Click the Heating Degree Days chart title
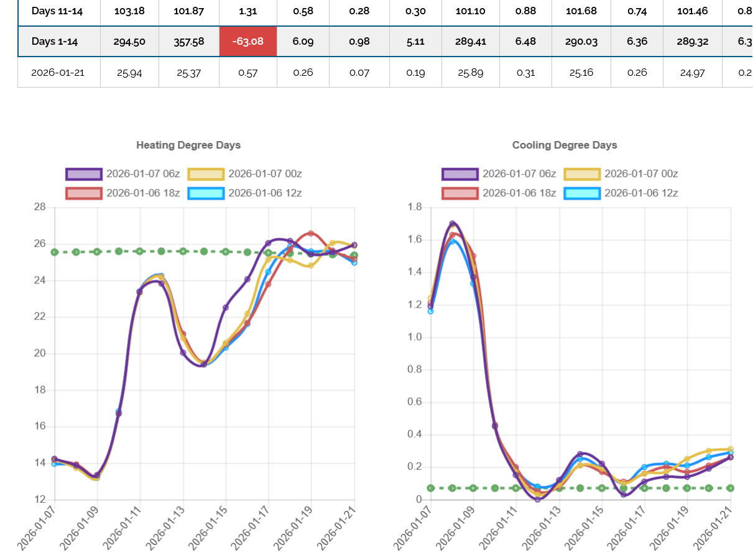This screenshot has width=753, height=560. tap(188, 145)
